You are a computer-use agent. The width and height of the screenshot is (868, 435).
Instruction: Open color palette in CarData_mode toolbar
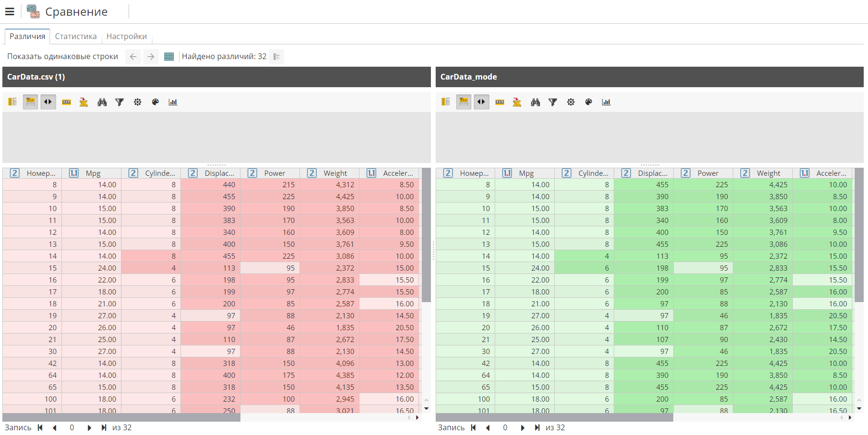pos(589,102)
